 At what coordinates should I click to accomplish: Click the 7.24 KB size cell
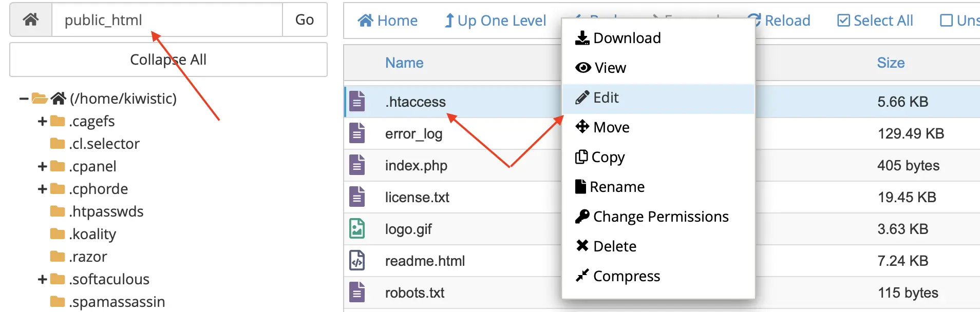click(902, 261)
